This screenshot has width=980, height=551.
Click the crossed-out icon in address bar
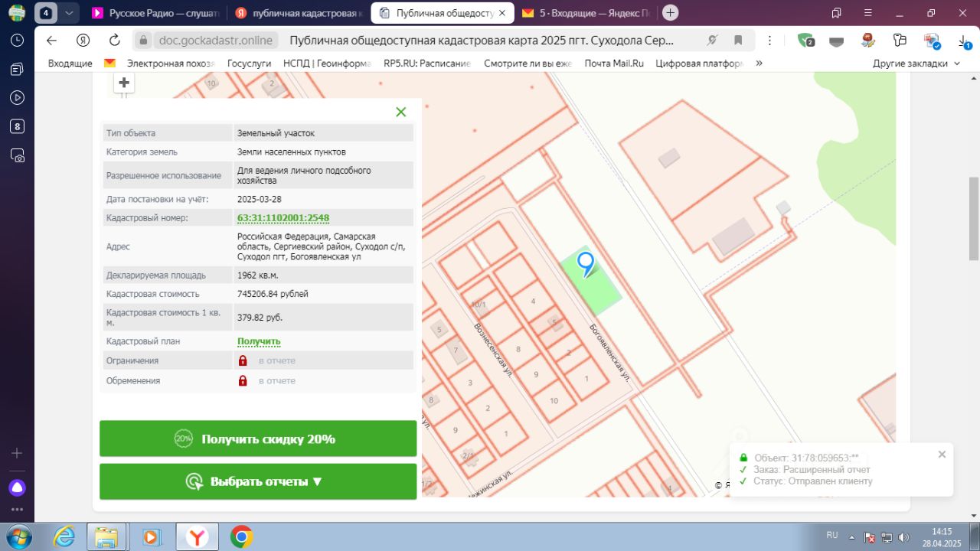point(713,41)
